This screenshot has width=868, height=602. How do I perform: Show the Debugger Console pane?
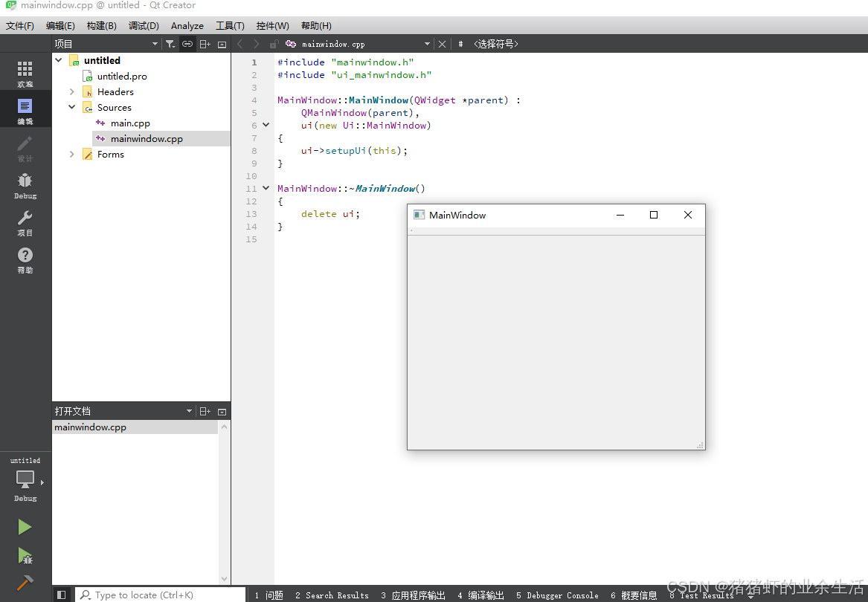(557, 595)
